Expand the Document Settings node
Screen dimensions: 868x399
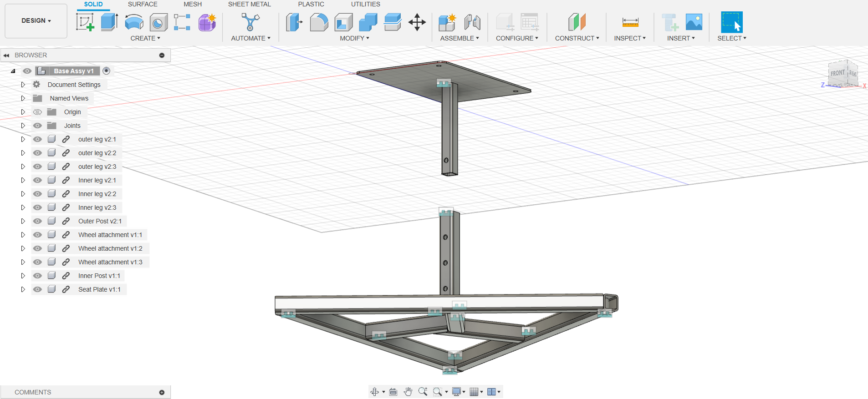click(23, 85)
